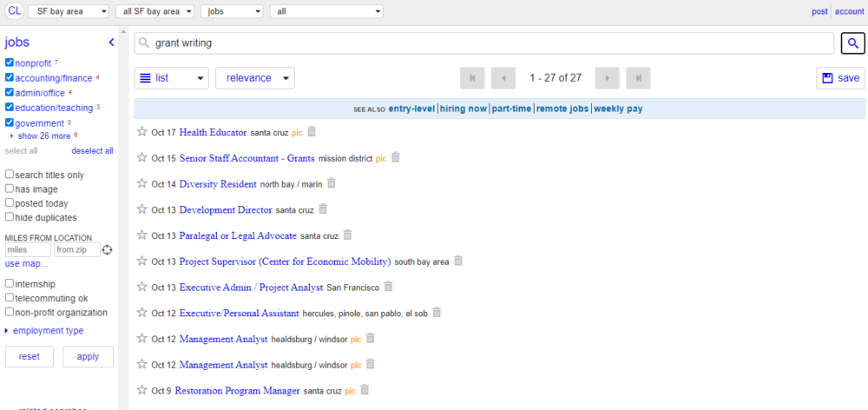This screenshot has width=868, height=410.
Task: Click deselect all categories
Action: 93,150
